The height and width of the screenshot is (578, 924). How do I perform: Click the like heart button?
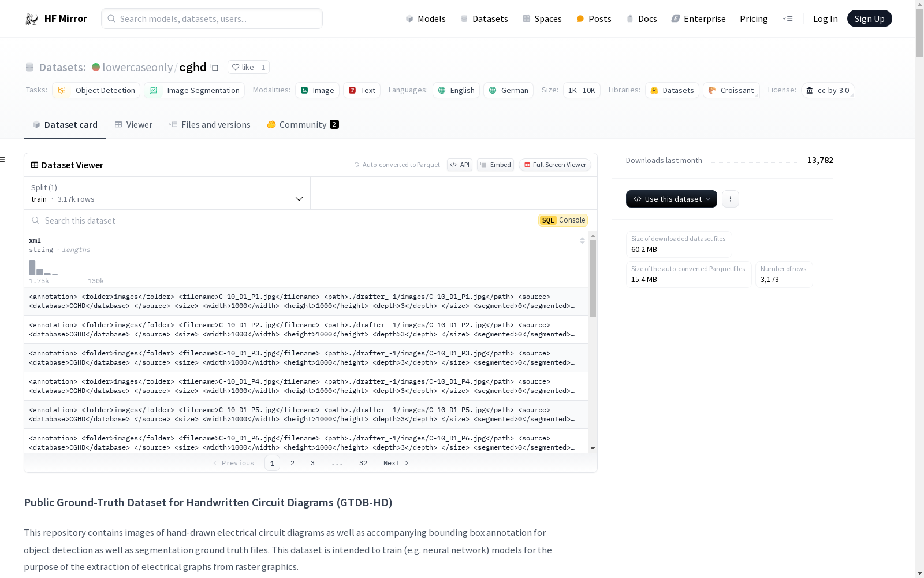pos(243,67)
